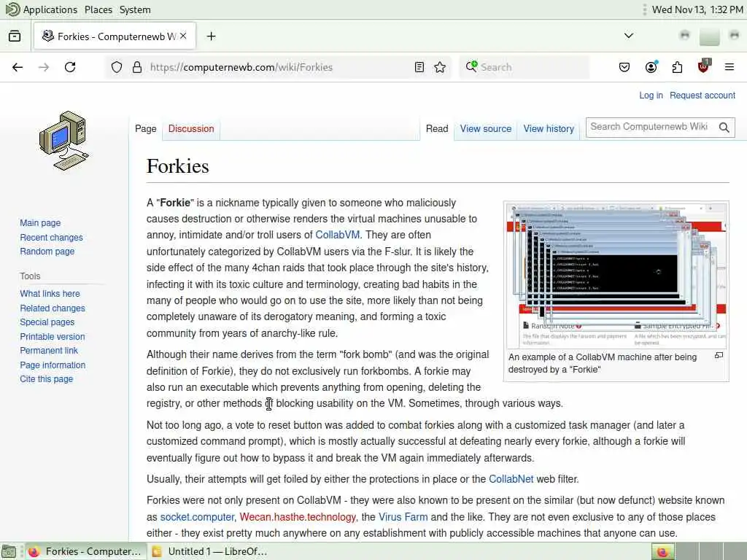Open the tracking protection shield icon
747x560 pixels.
tap(117, 67)
